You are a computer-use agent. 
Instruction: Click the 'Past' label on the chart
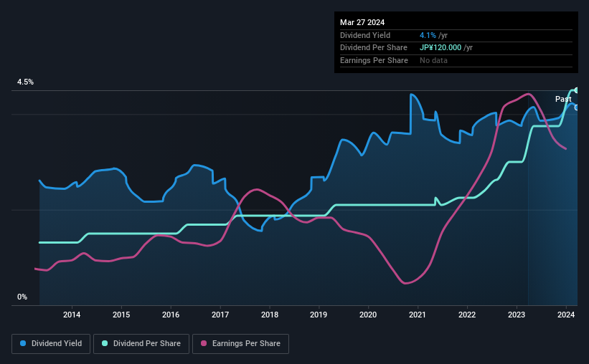[563, 99]
